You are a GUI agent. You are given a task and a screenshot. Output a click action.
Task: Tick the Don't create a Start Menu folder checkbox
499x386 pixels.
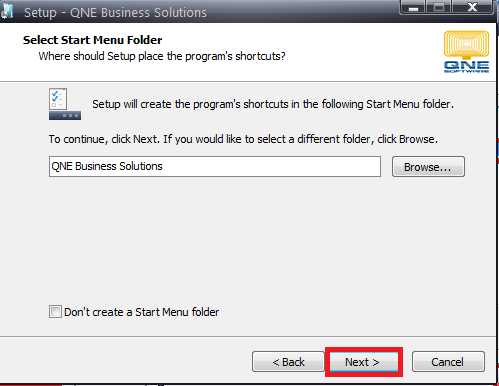[55, 312]
